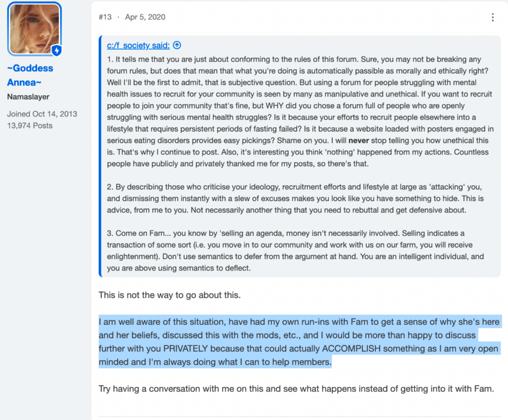The width and height of the screenshot is (508, 420).
Task: Open the #13 post permalink
Action: click(x=105, y=17)
